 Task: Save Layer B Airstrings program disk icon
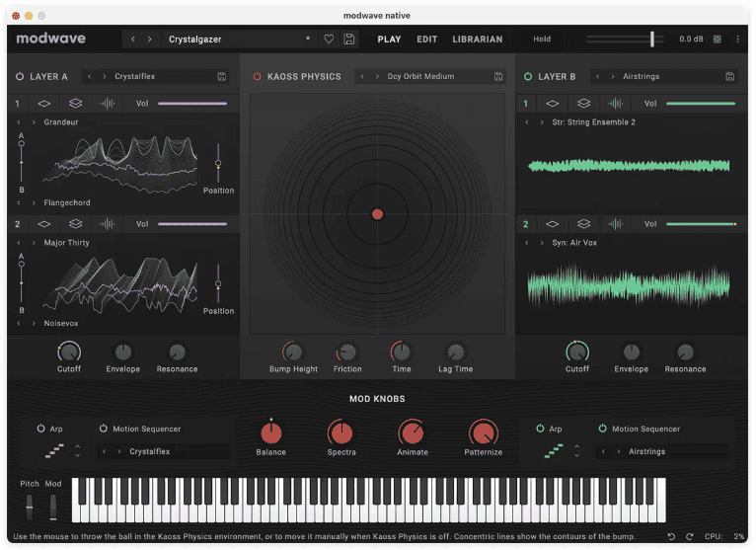[730, 76]
